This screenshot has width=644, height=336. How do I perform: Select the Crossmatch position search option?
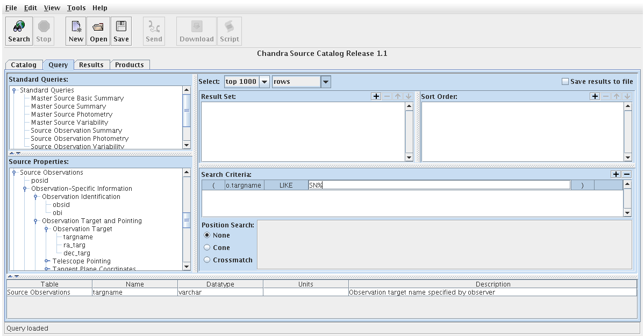tap(207, 260)
